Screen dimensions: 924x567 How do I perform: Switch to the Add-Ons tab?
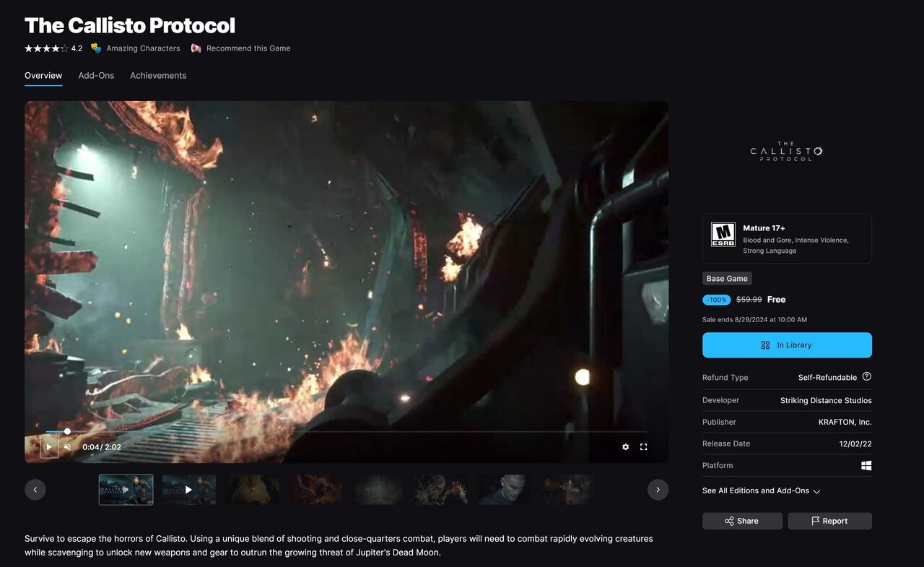[x=96, y=76]
